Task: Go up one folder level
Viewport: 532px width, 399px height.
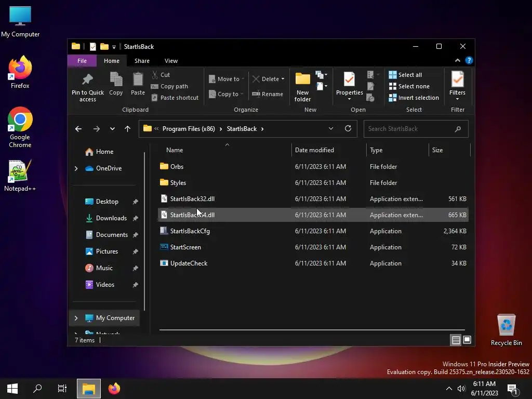Action: (x=128, y=129)
